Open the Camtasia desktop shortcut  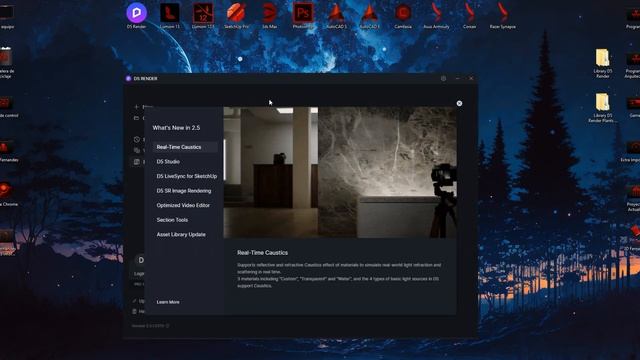[x=403, y=15]
